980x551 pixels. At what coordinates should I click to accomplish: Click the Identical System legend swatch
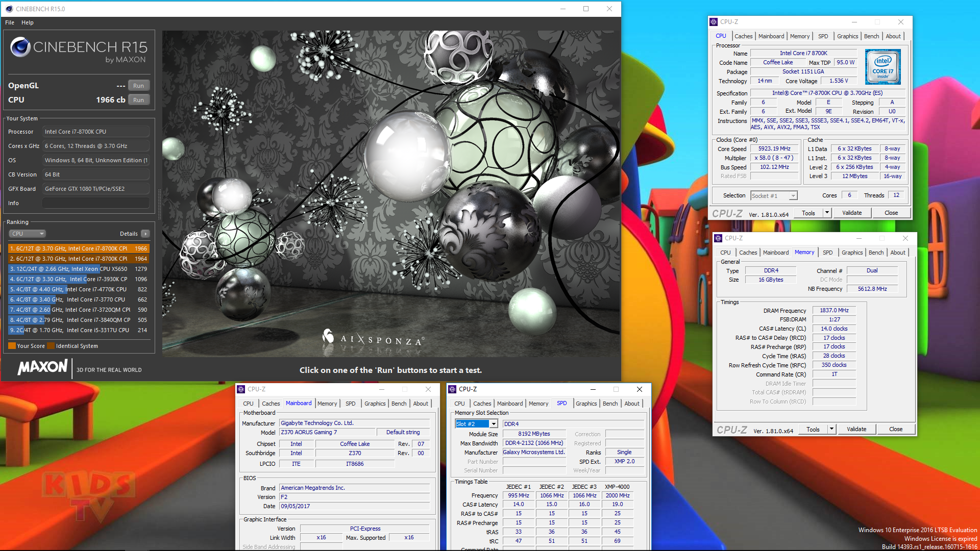pos(51,346)
